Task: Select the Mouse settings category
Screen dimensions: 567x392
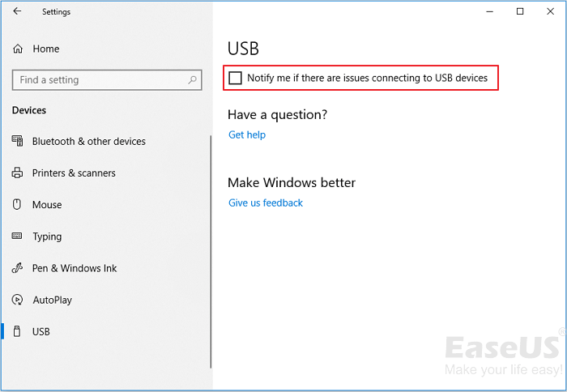Action: pyautogui.click(x=47, y=205)
